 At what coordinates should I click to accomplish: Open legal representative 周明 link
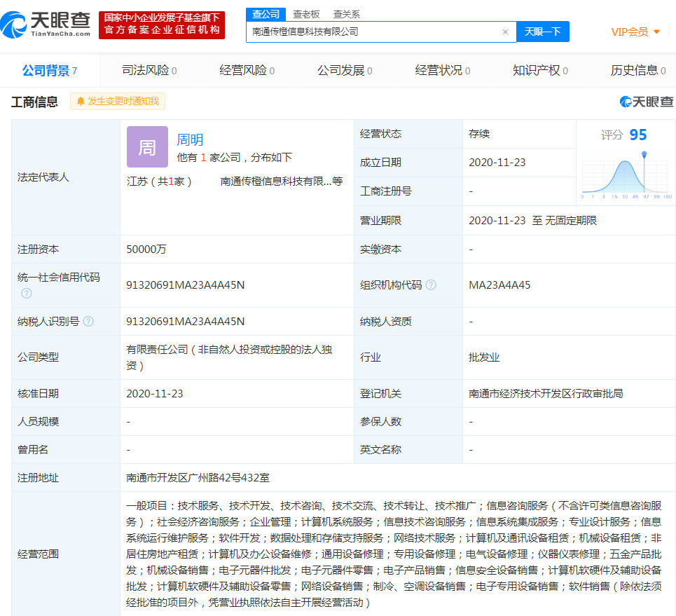190,139
